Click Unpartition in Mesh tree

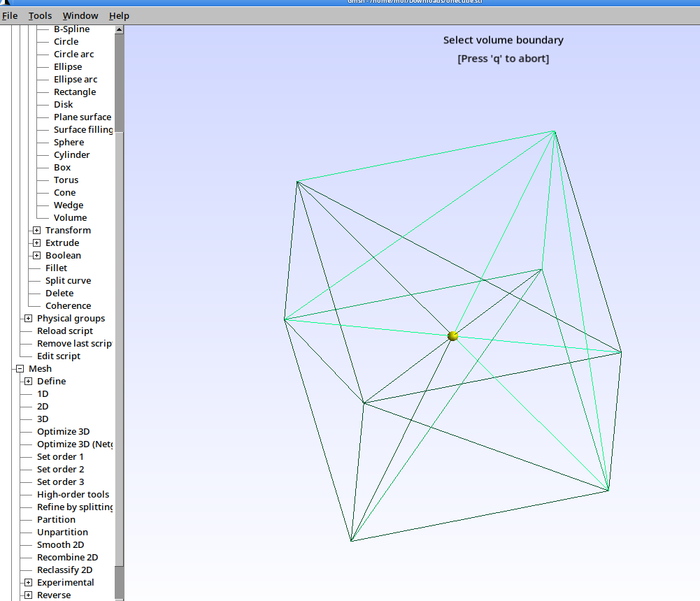click(62, 532)
